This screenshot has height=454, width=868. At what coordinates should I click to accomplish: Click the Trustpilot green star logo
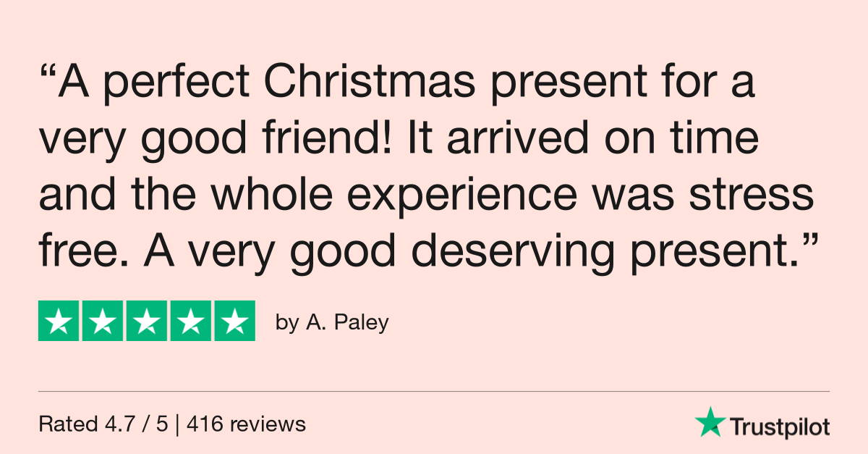(709, 422)
